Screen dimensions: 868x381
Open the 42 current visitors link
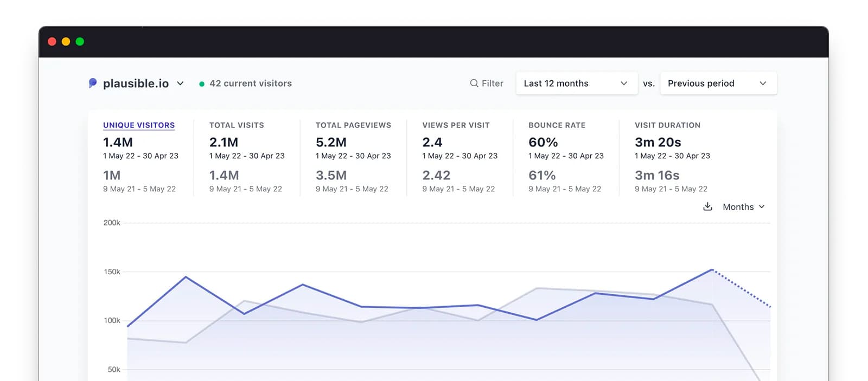[x=251, y=83]
